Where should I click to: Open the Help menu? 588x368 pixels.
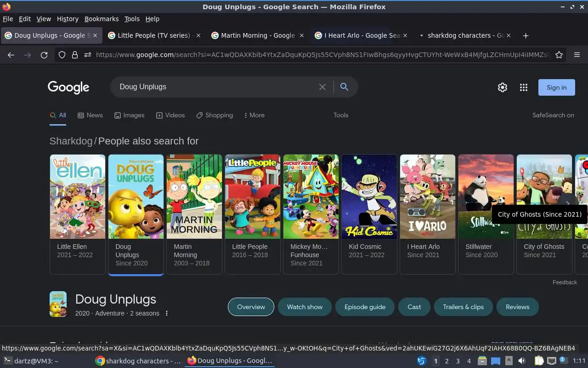pos(152,19)
